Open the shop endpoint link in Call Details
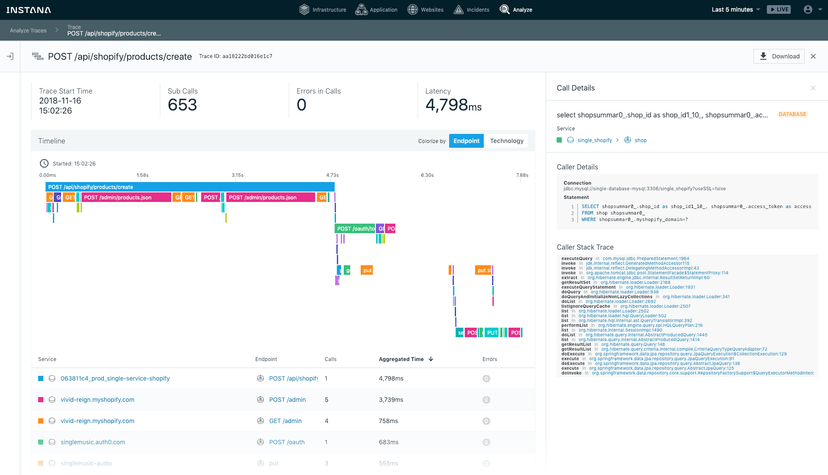 click(641, 140)
